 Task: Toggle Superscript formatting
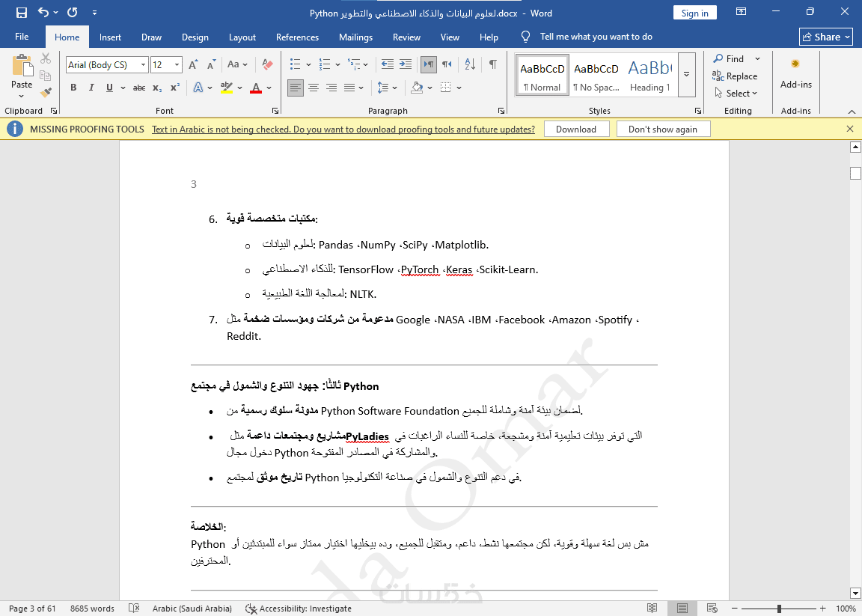(x=175, y=88)
